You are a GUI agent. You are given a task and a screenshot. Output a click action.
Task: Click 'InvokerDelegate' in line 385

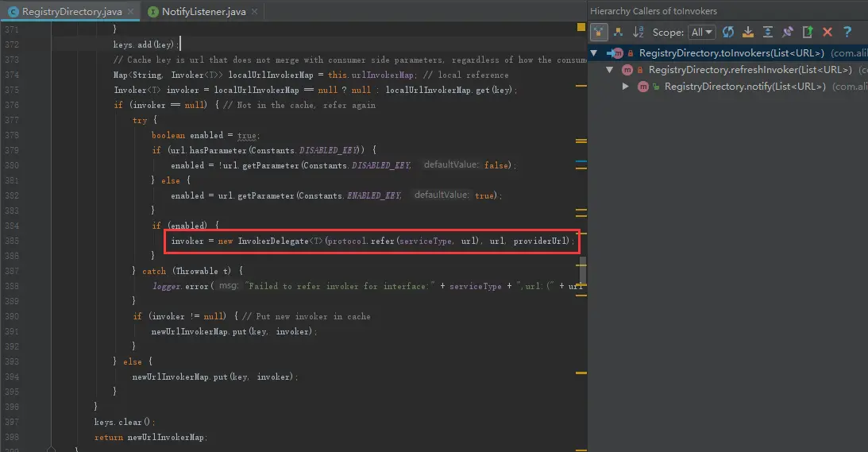pyautogui.click(x=273, y=241)
